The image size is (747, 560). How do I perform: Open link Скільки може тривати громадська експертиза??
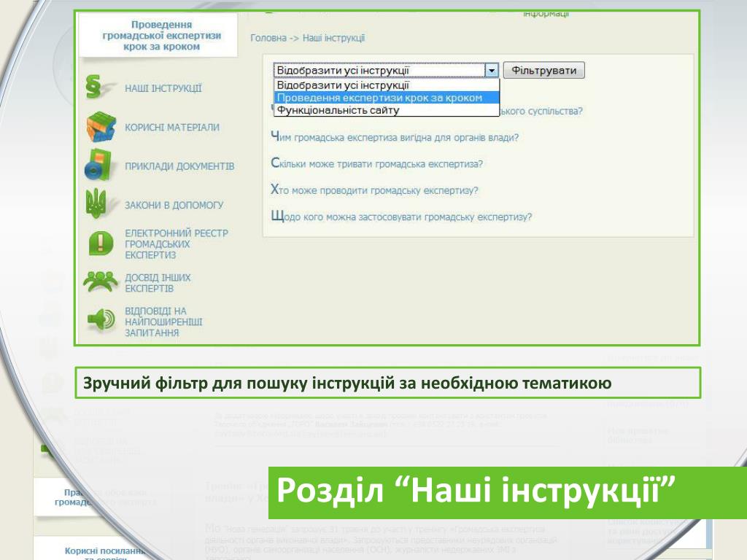click(377, 163)
